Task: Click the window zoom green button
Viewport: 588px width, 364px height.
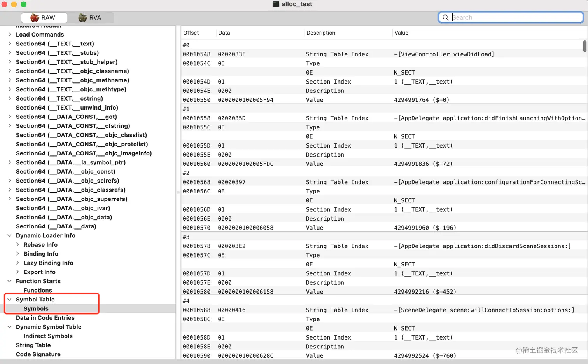Action: (23, 4)
